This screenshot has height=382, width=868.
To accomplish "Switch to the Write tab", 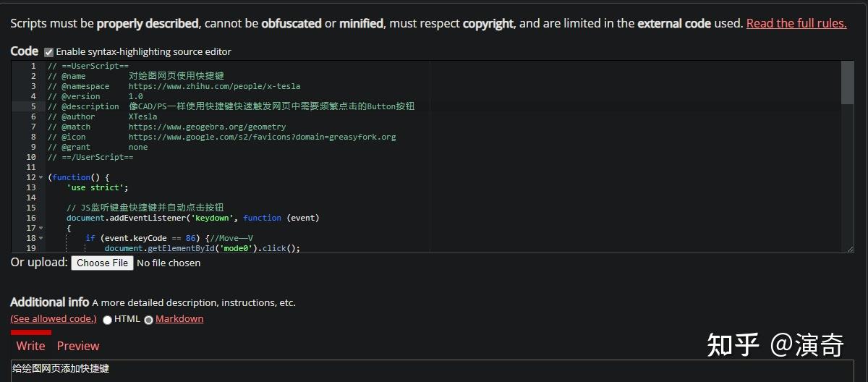I will 30,346.
